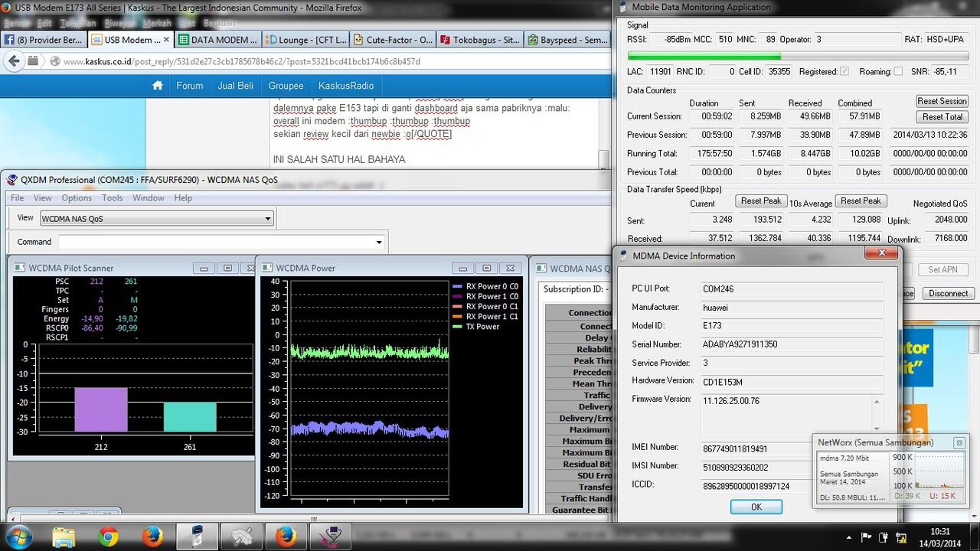The height and width of the screenshot is (551, 980).
Task: Click the Disconnect button
Action: 949,293
